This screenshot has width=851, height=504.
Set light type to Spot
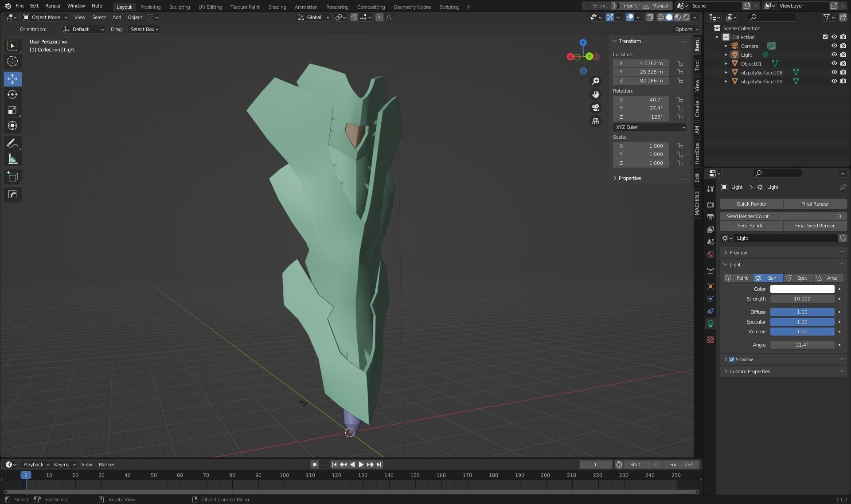[798, 278]
